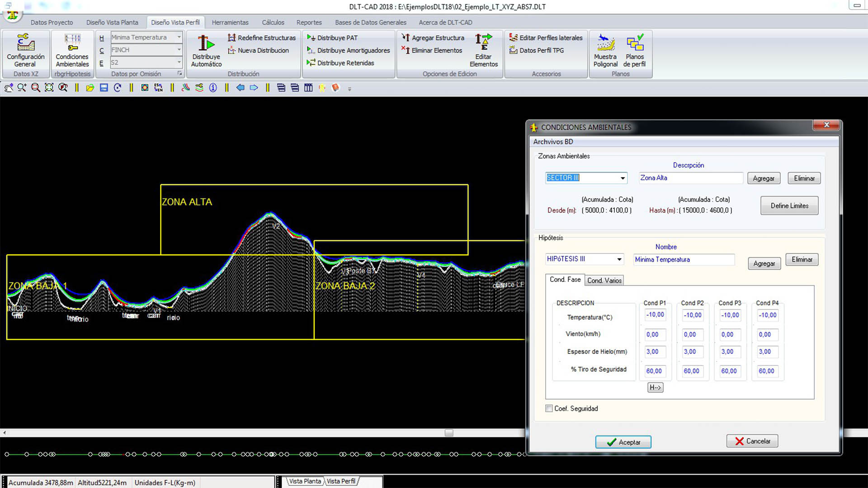Open the HIPÓTESIS III dropdown

click(619, 259)
